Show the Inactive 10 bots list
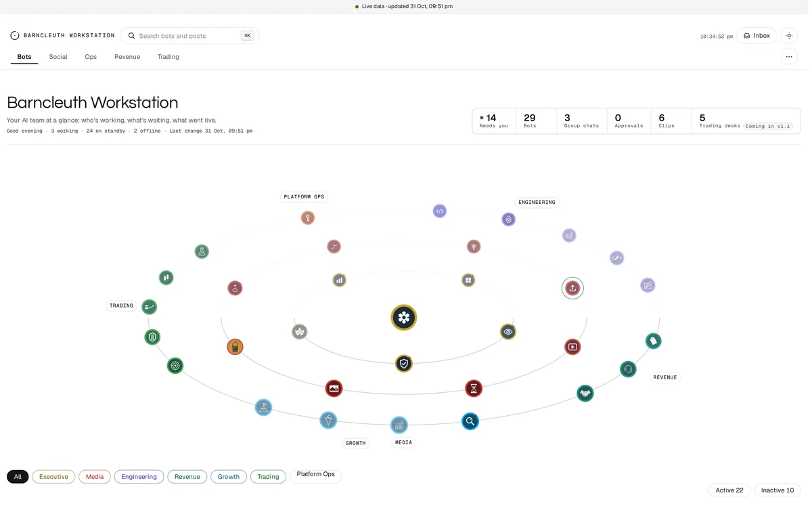Viewport: 812px width, 508px height. tap(777, 490)
